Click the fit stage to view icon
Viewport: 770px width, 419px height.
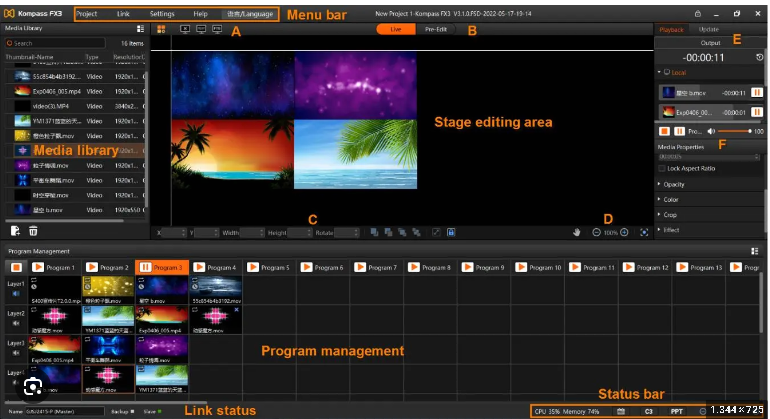644,232
